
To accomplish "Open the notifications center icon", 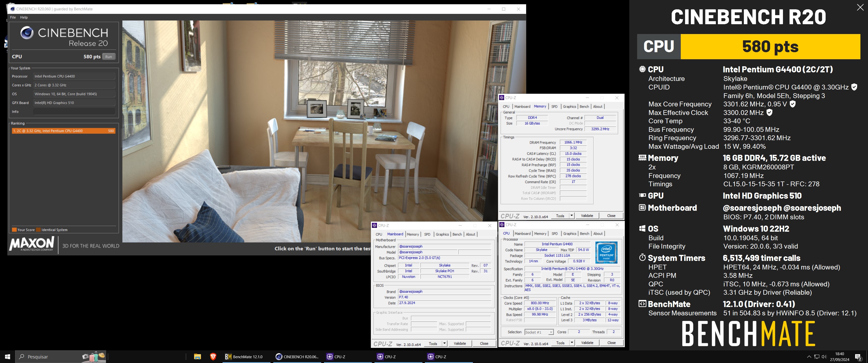I will 858,357.
